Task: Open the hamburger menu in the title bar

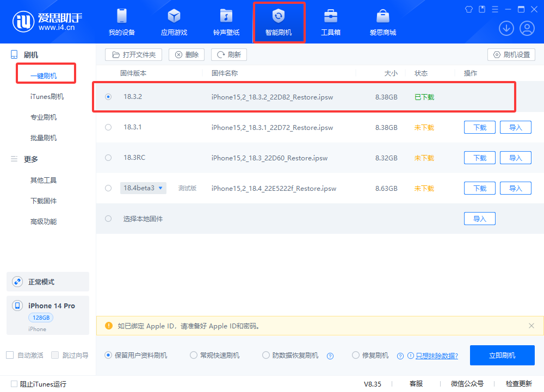Action: (494, 9)
